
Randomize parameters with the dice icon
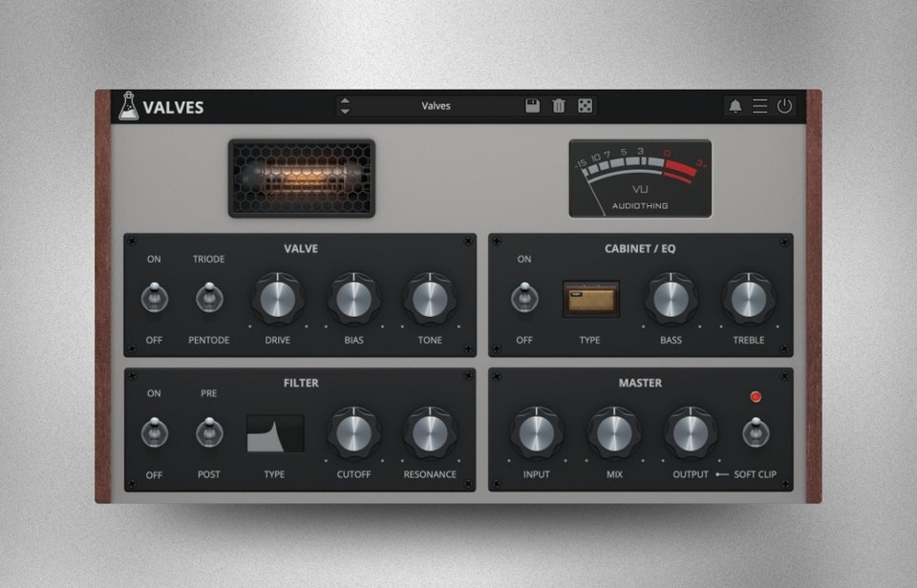585,105
